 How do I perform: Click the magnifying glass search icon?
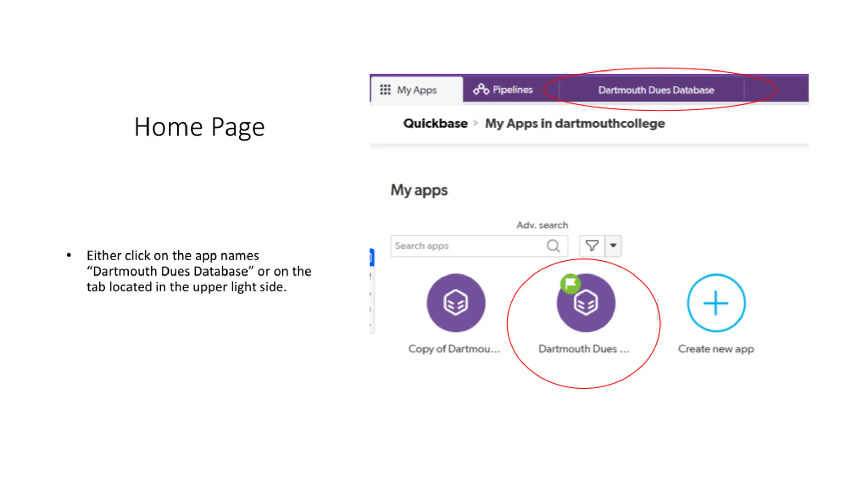tap(553, 246)
